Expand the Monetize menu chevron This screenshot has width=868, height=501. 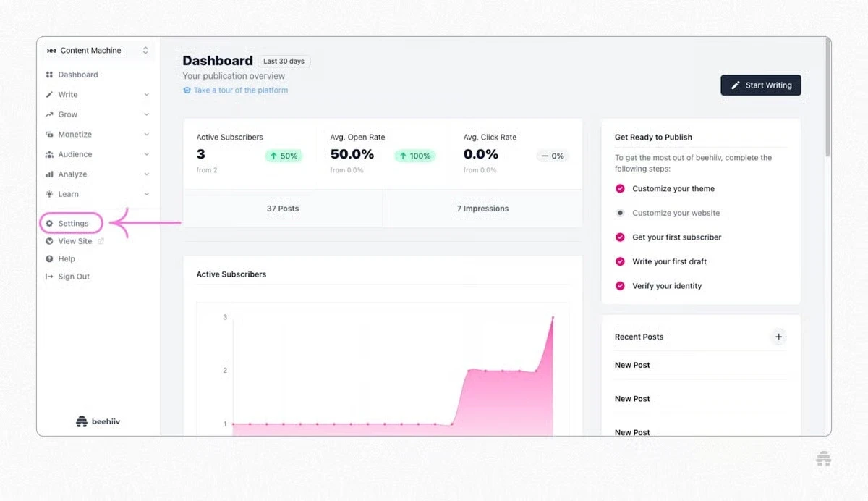[x=146, y=135]
